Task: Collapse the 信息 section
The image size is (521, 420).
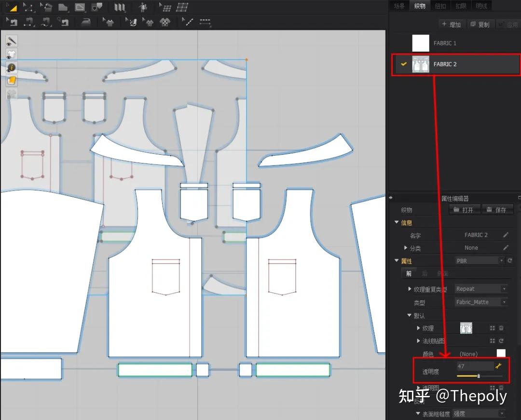Action: tap(397, 222)
